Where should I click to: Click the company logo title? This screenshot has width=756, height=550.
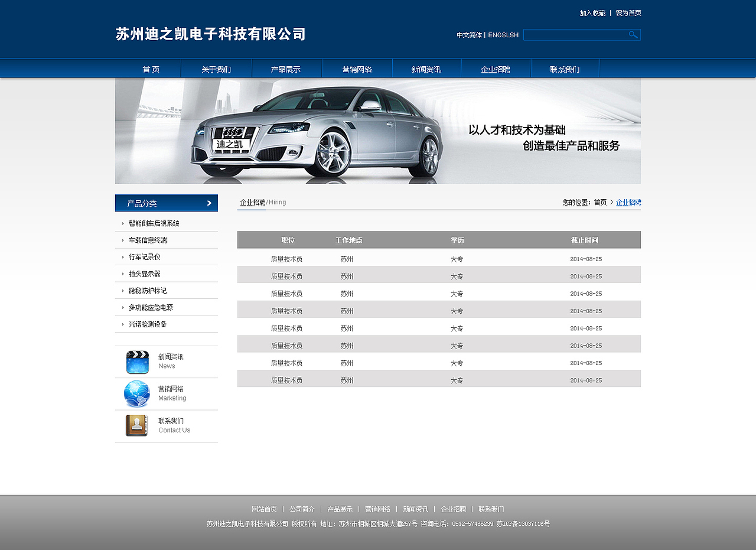point(210,34)
